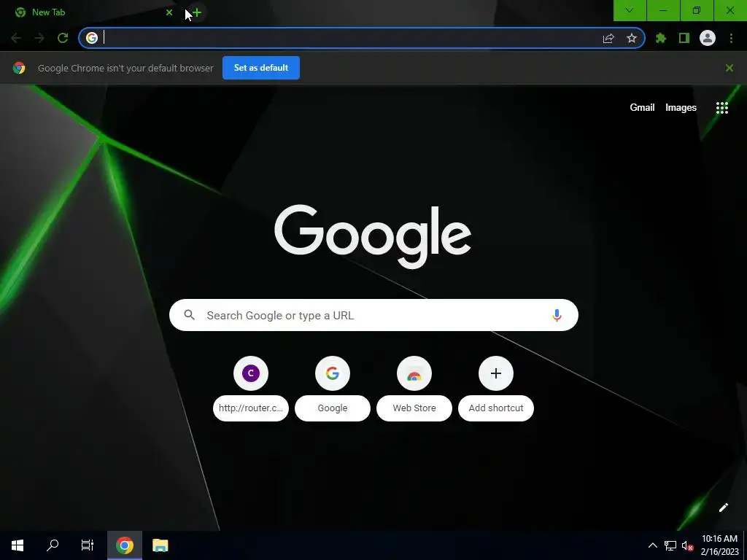The height and width of the screenshot is (560, 747).
Task: Customize this page with pencil icon
Action: click(x=723, y=507)
